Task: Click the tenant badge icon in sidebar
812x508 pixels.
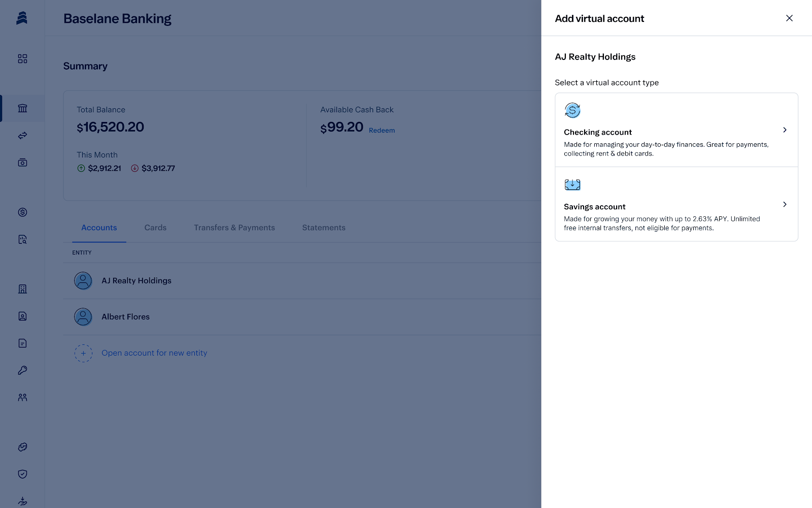Action: (x=22, y=316)
